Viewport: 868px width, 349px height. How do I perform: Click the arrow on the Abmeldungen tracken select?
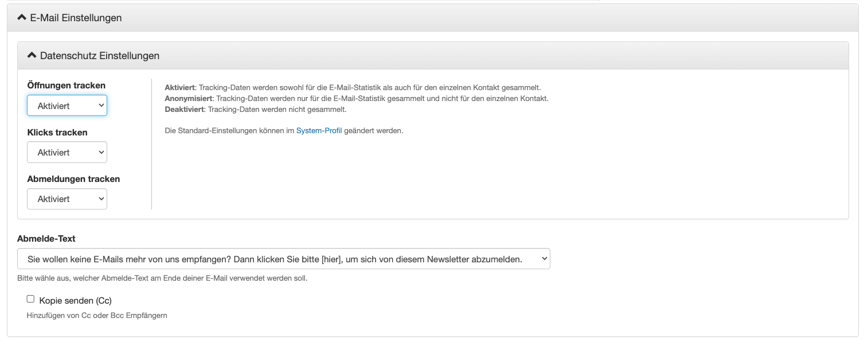[101, 198]
